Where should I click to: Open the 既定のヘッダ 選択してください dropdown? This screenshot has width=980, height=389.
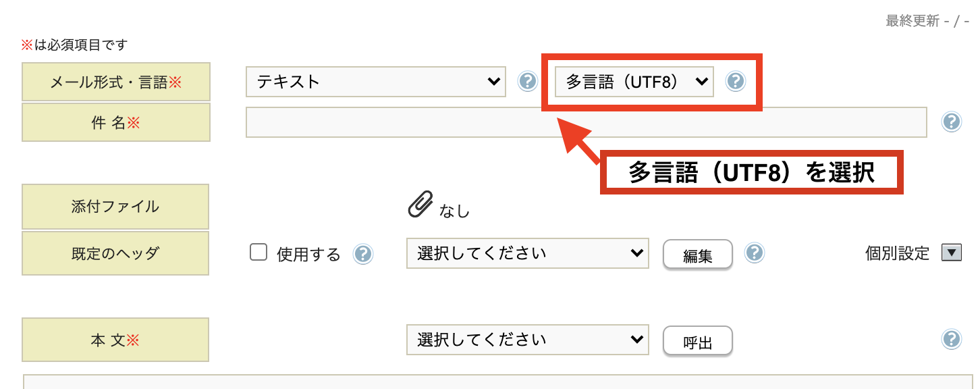click(527, 253)
